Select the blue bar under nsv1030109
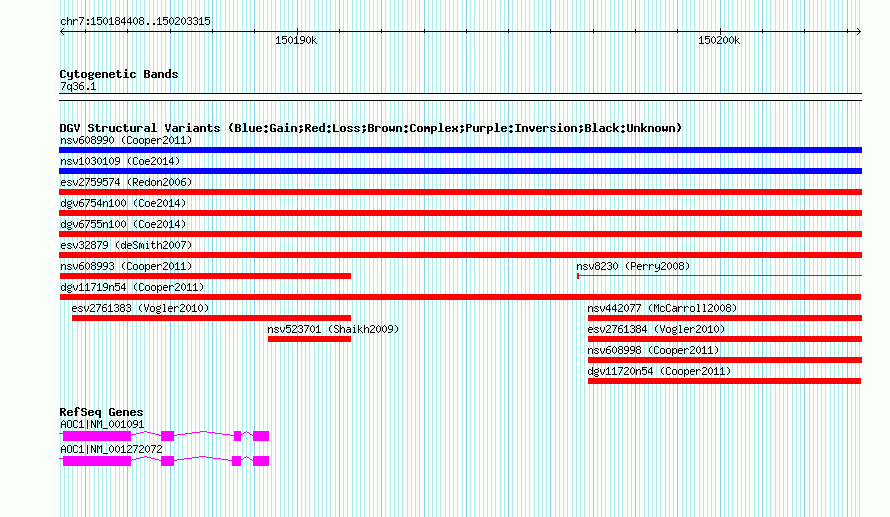 (x=460, y=171)
